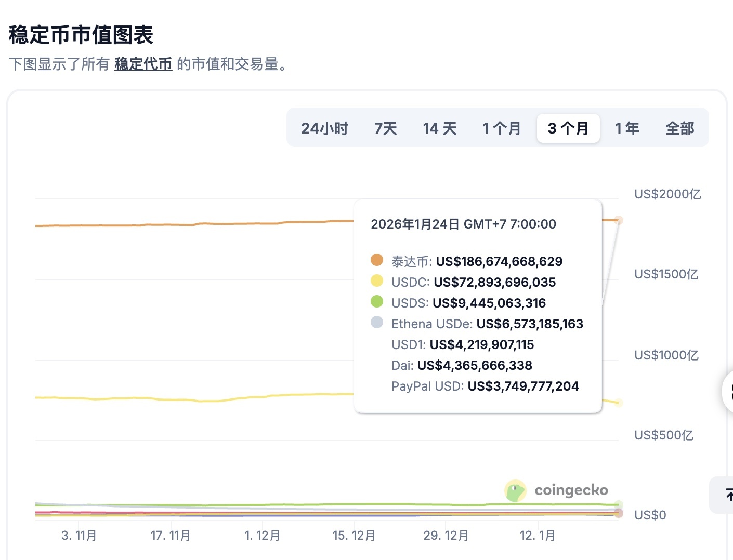The width and height of the screenshot is (733, 560).
Task: Click the US$0 axis label
Action: [650, 515]
